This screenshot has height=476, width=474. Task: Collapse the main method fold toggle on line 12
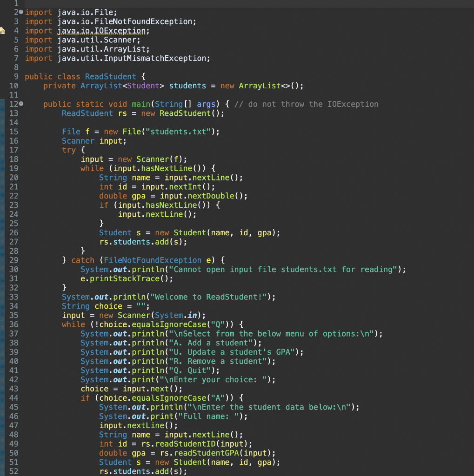coord(21,104)
